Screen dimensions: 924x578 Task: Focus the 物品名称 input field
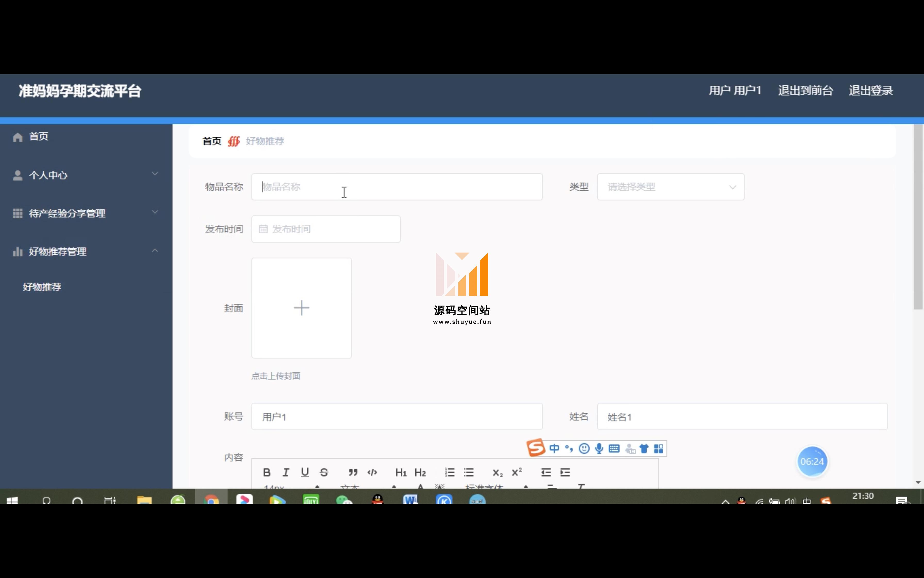397,187
